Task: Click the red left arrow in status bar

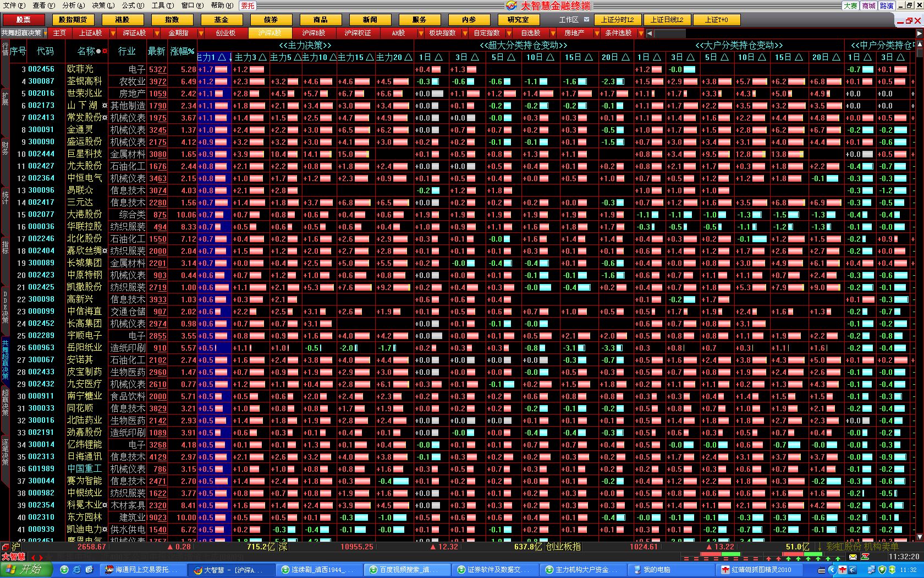Action: [x=34, y=558]
